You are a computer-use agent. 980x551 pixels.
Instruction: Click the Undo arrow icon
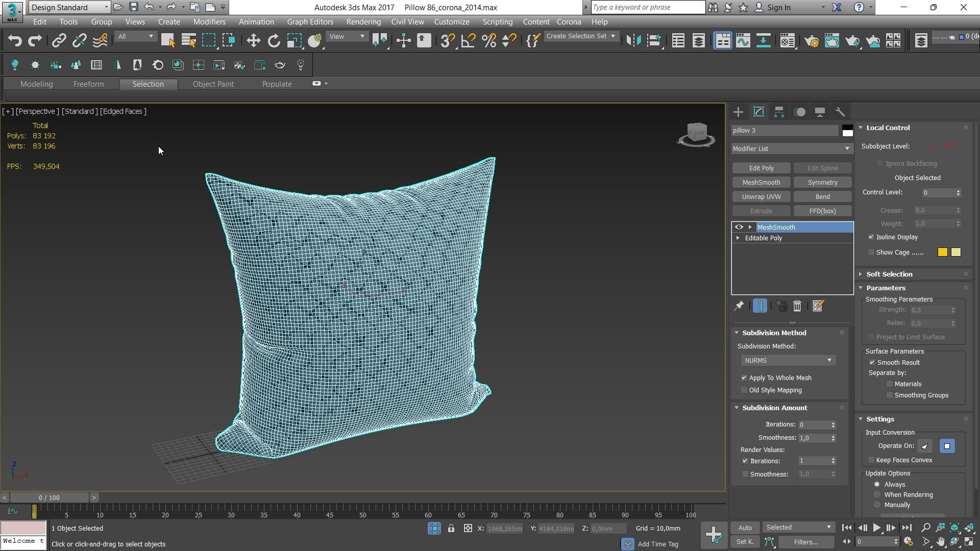(15, 41)
